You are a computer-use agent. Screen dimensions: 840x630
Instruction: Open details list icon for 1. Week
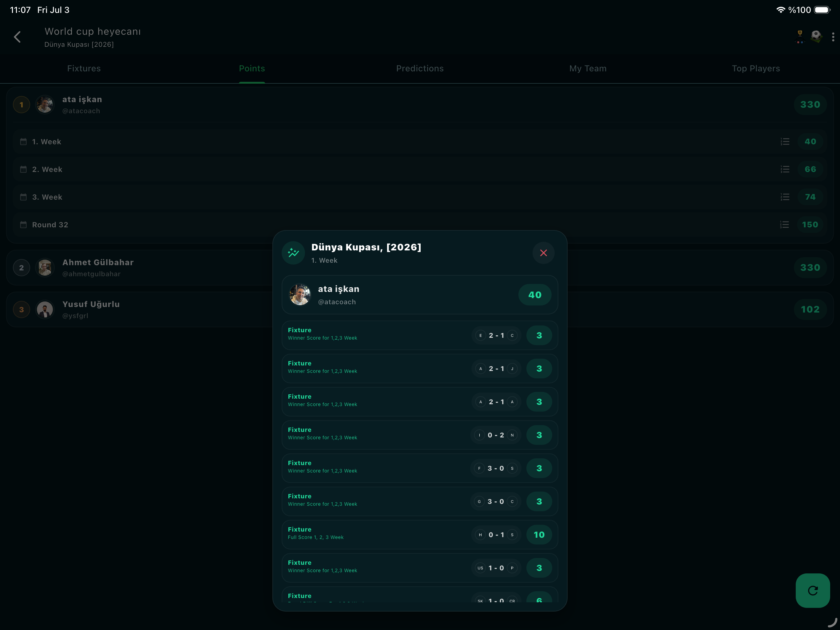[785, 142]
